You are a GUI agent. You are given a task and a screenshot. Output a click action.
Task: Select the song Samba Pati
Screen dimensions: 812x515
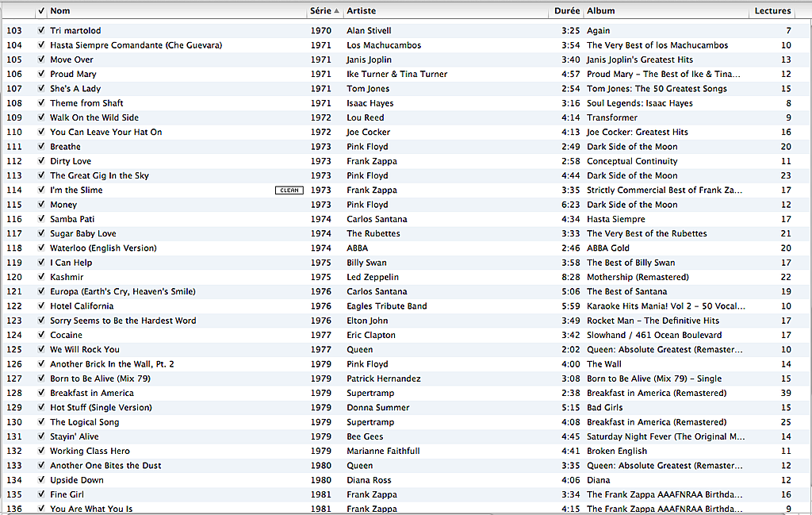click(x=72, y=219)
